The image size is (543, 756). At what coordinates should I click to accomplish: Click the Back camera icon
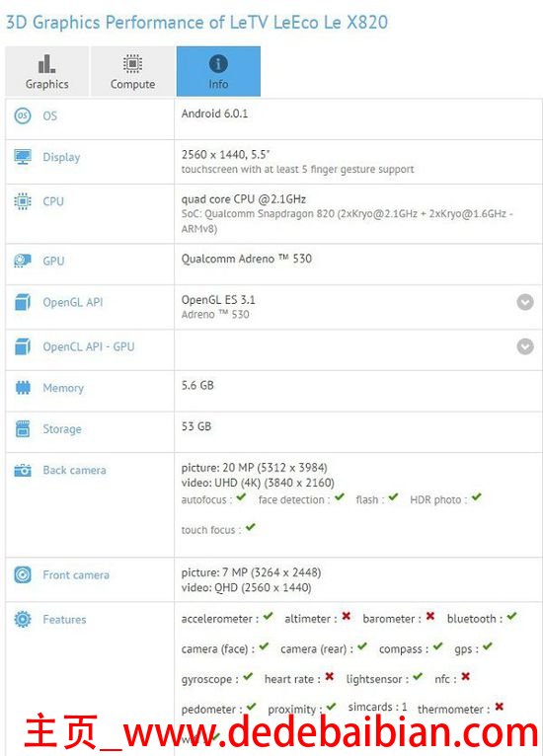pyautogui.click(x=23, y=470)
